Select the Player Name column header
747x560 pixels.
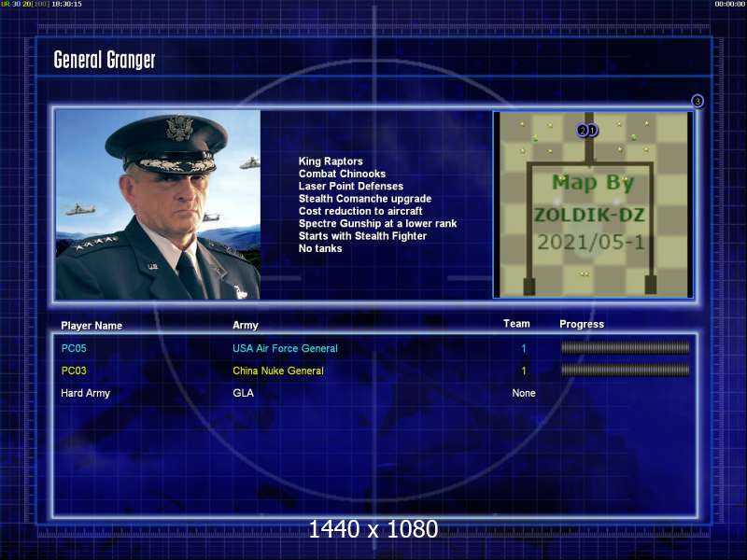[x=92, y=326]
